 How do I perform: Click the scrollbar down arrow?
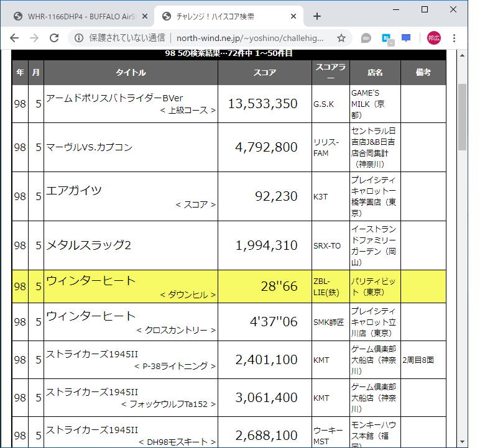point(462,442)
